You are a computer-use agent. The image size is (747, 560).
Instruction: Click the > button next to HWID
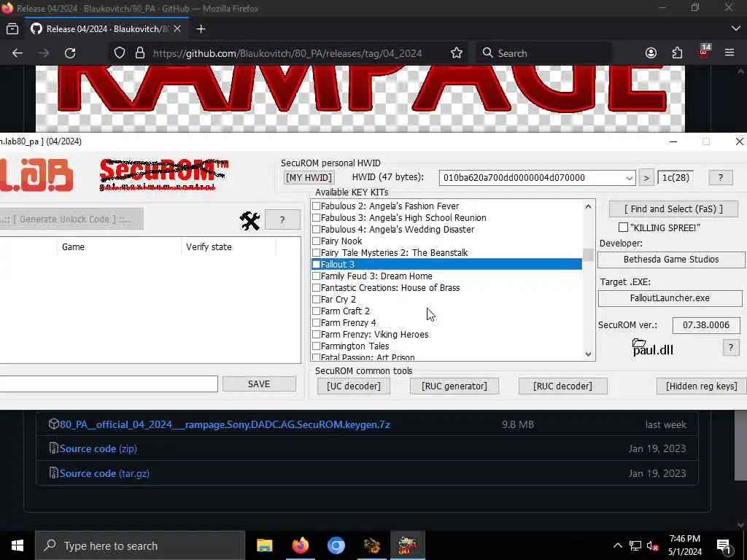coord(646,178)
